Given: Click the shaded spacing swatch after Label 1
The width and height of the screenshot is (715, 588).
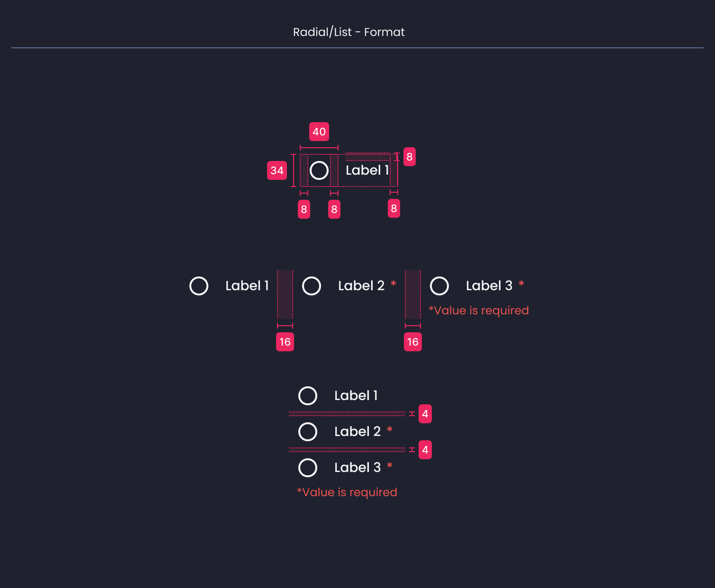Looking at the screenshot, I should [x=285, y=294].
